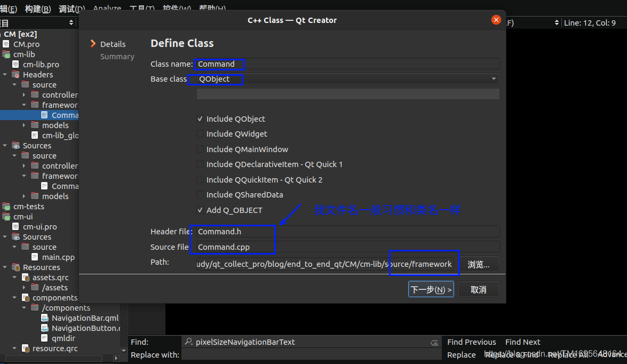Toggle the Add Q_OBJECT checkbox
The image size is (627, 364).
pyautogui.click(x=200, y=210)
